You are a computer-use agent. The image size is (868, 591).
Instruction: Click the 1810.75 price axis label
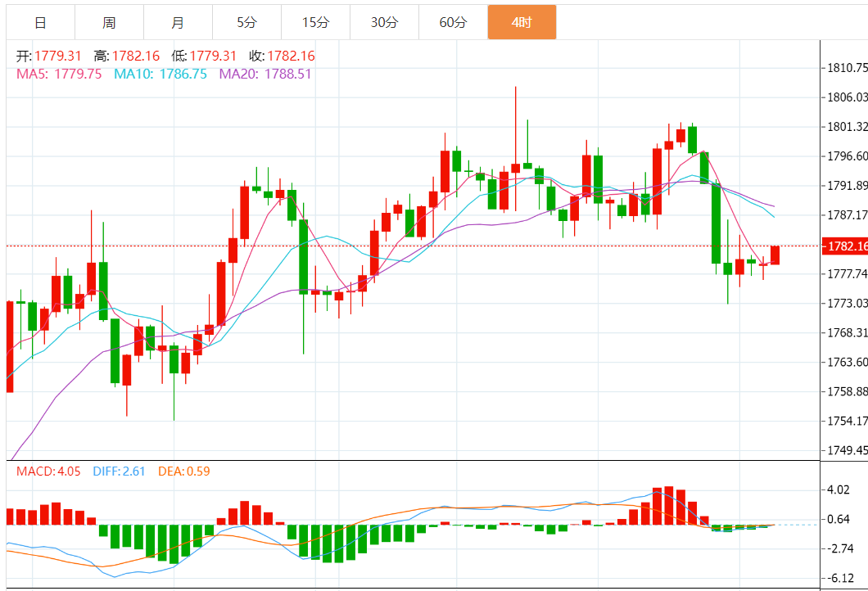847,68
